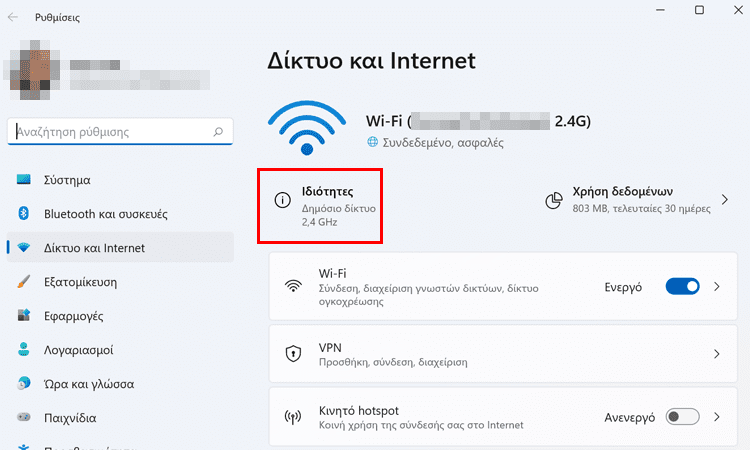Click the Ώρα και γλώσσα globe icon
750x450 pixels.
[23, 383]
